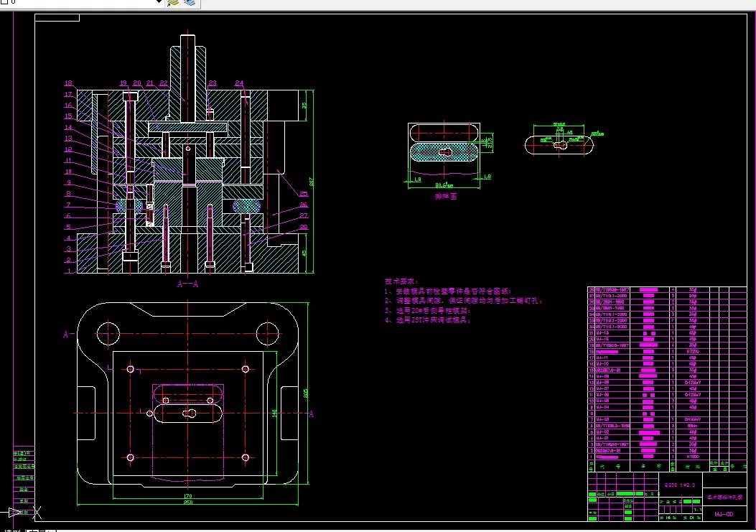Click the layer 0 color square
Image resolution: width=756 pixels, height=532 pixels.
3,1
